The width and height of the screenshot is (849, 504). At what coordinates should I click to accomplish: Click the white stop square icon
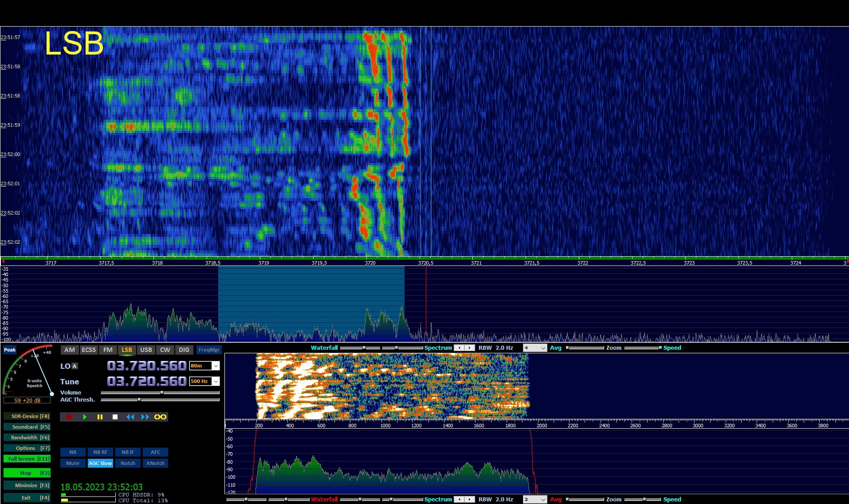point(115,417)
